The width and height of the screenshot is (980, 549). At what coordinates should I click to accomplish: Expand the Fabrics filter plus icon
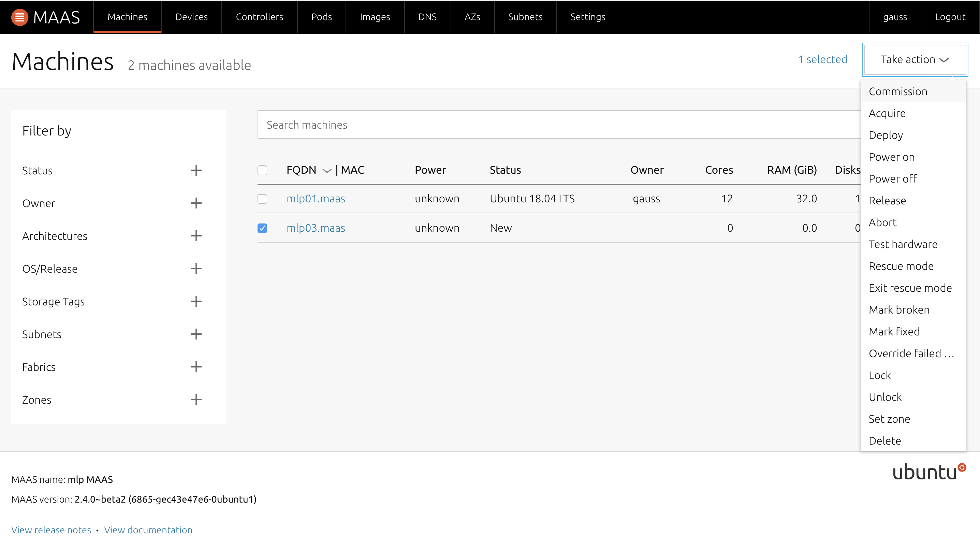196,367
